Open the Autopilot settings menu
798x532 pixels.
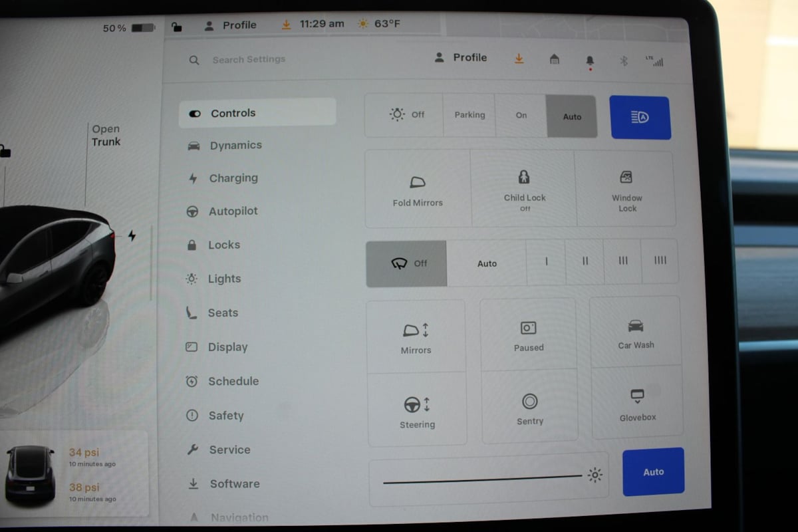[x=233, y=211]
